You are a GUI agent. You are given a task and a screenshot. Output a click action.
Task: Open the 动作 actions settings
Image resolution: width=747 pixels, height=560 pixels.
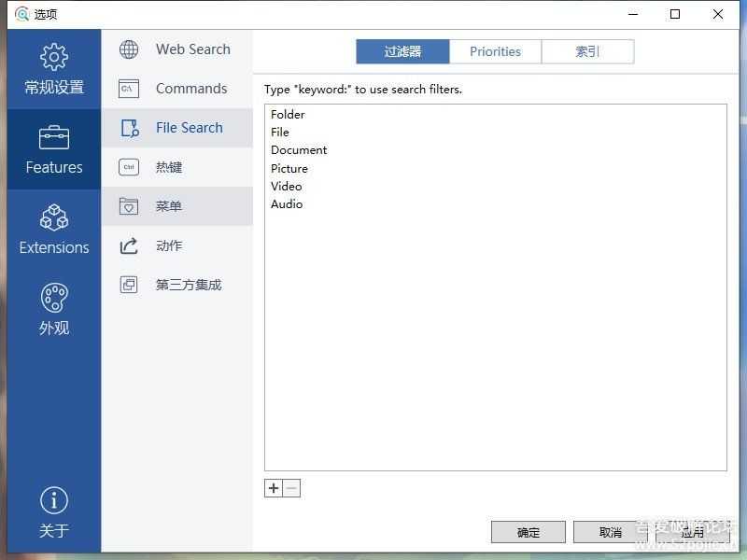(x=168, y=245)
